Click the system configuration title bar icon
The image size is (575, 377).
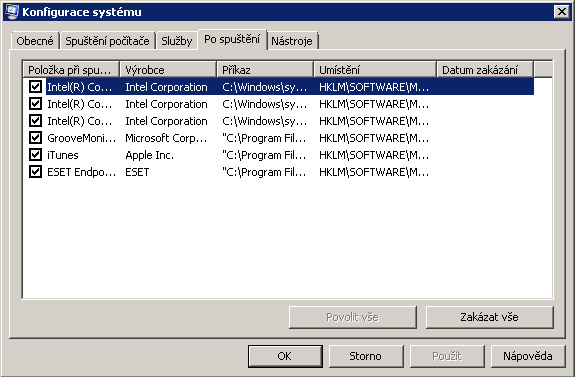click(x=12, y=12)
